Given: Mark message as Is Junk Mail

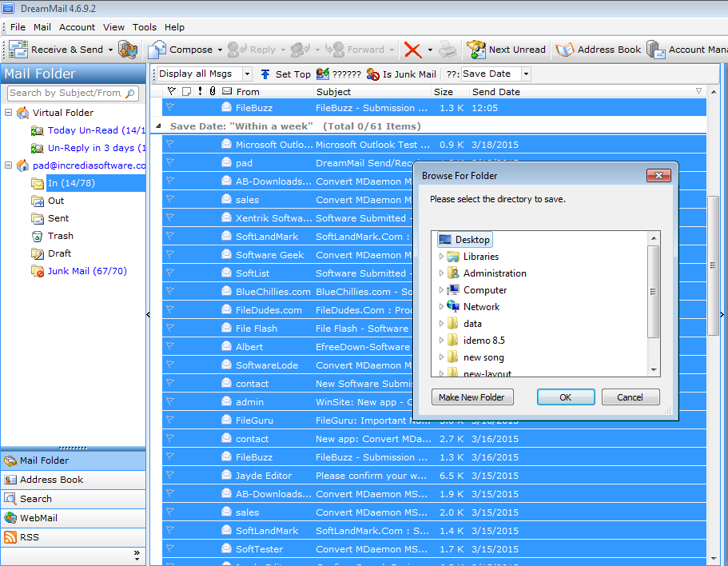Looking at the screenshot, I should (401, 74).
